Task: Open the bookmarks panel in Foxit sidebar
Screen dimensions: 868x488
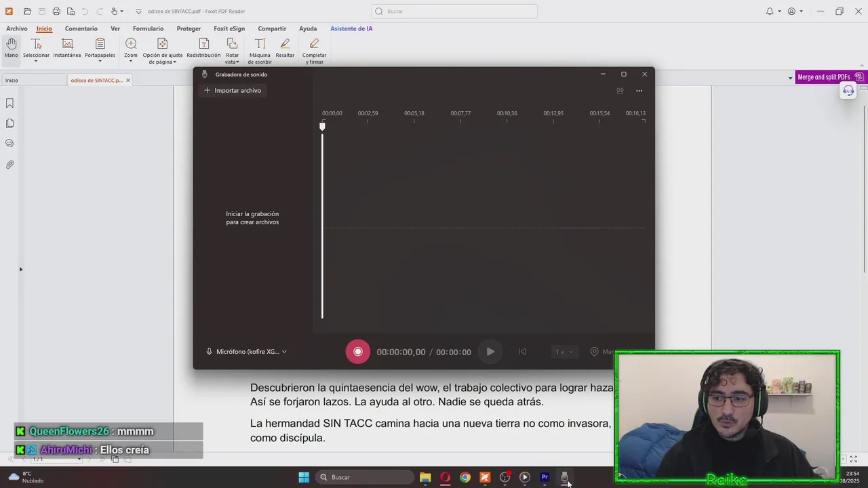Action: [9, 104]
